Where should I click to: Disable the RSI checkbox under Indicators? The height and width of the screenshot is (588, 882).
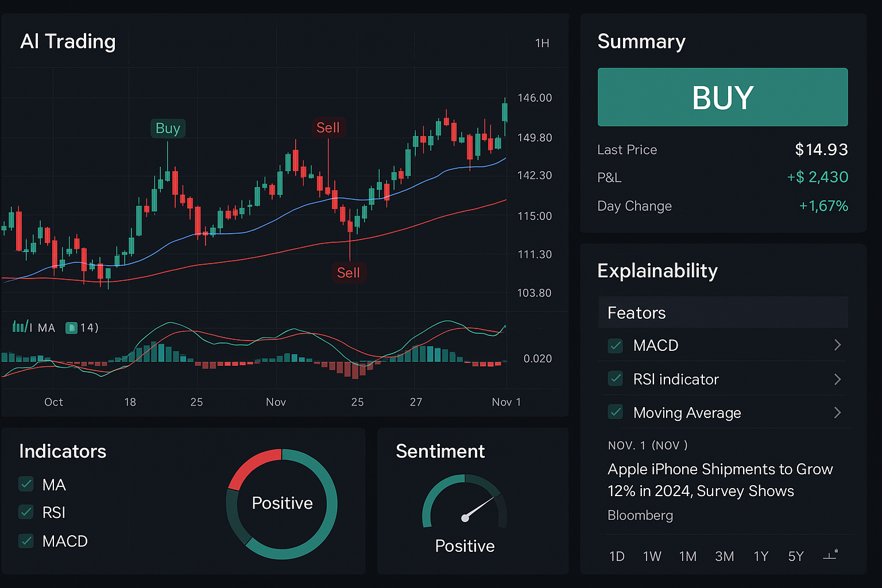point(26,512)
